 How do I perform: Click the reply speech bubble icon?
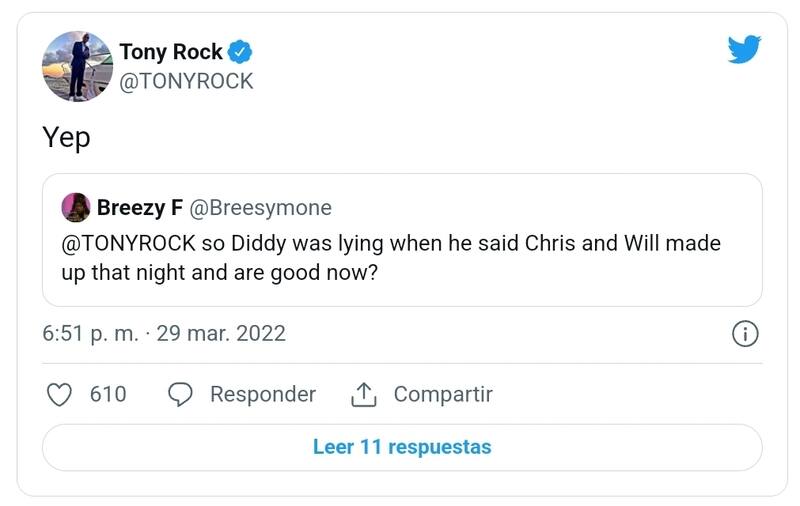(x=180, y=394)
